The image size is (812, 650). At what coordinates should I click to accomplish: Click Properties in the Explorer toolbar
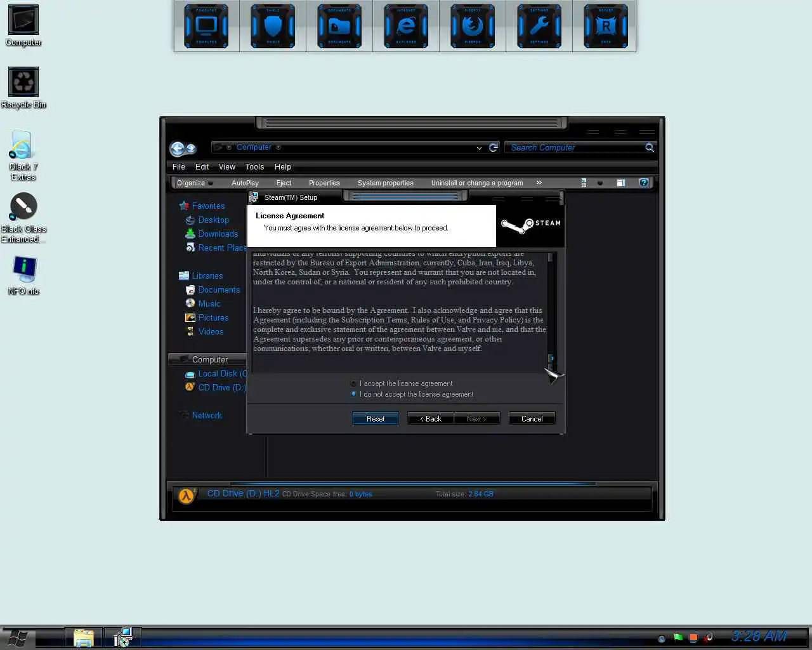point(324,183)
